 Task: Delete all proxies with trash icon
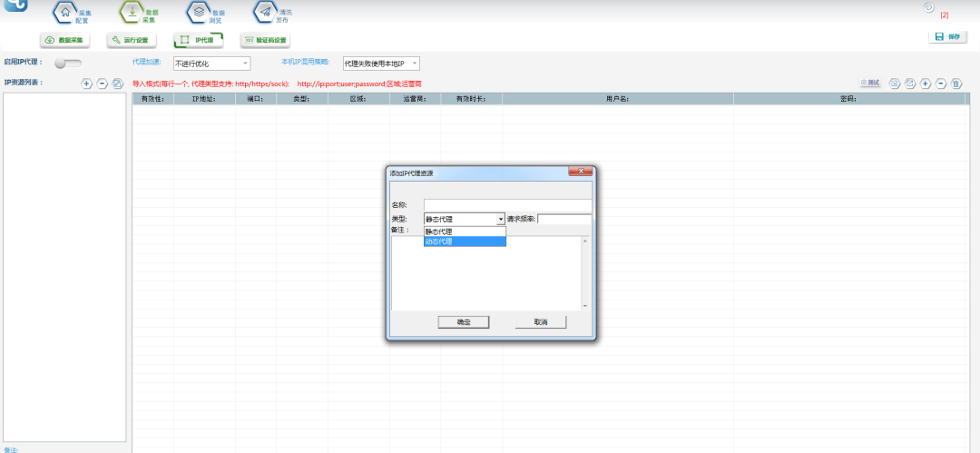[956, 84]
